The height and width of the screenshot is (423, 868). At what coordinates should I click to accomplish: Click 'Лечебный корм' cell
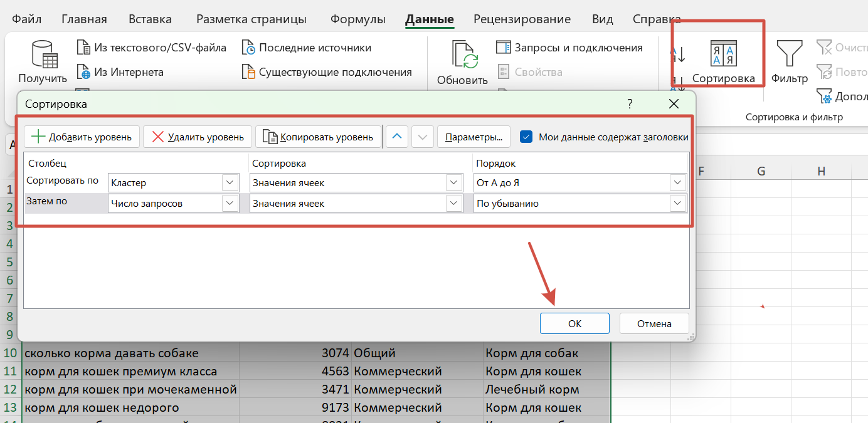[x=547, y=389]
